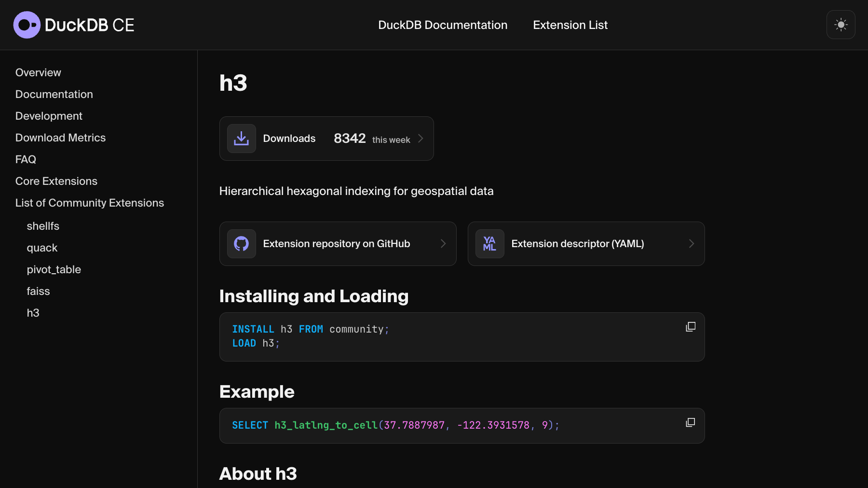Click the Example heading

(257, 391)
